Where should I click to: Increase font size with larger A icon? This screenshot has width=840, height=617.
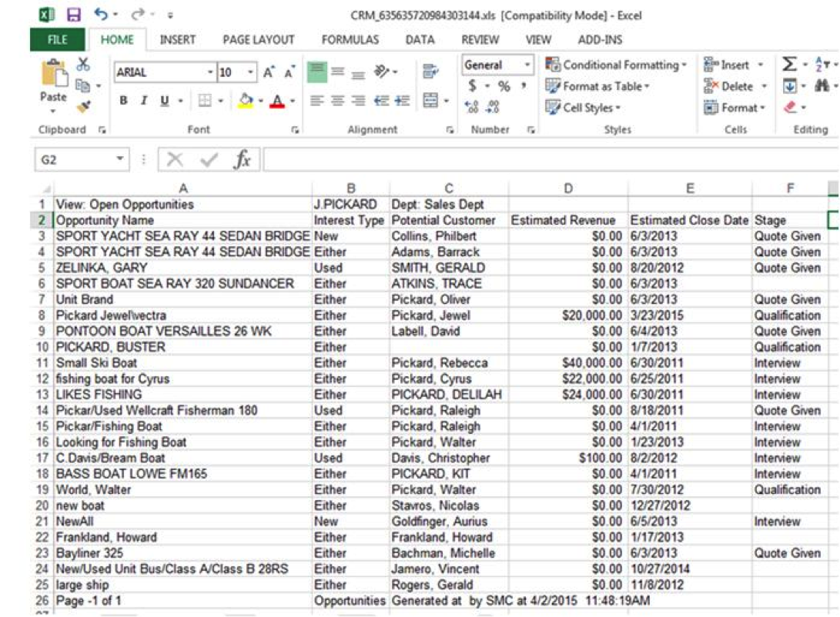click(x=269, y=72)
